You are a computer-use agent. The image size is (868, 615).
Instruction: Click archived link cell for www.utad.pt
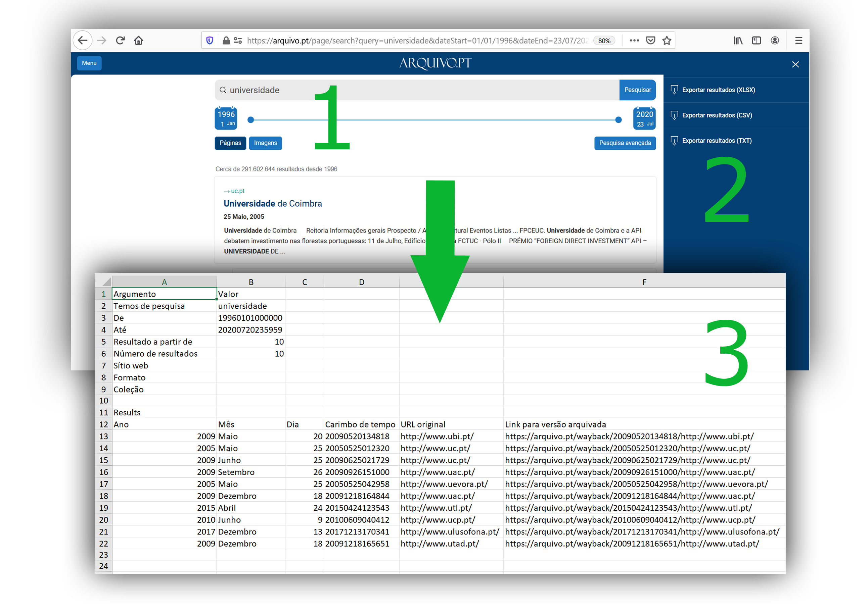[644, 544]
